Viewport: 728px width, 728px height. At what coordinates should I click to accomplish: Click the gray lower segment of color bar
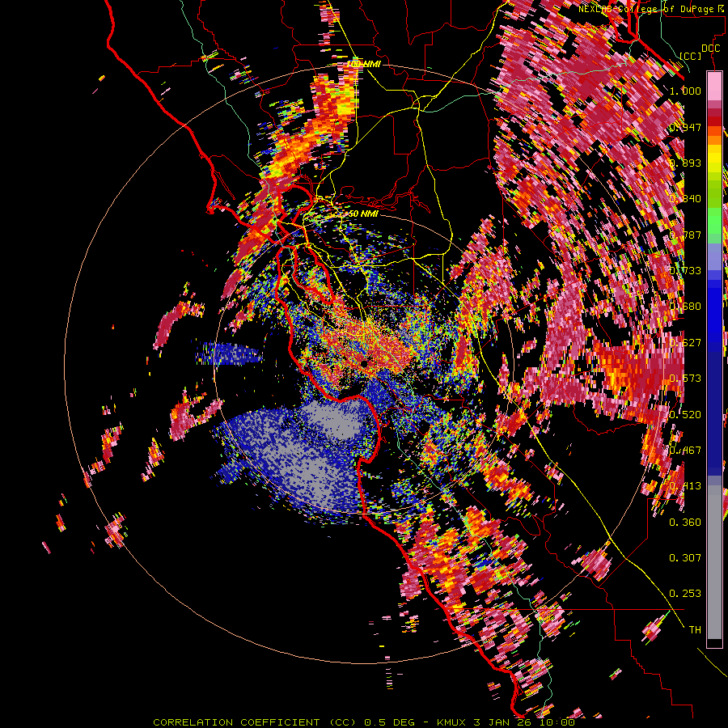coord(714,562)
